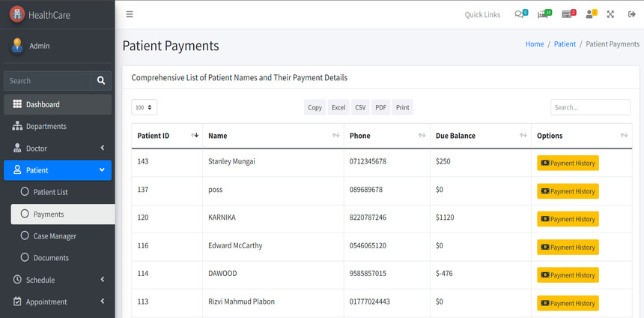Open Patient List in the sidebar
The image size is (644, 318).
coord(50,192)
